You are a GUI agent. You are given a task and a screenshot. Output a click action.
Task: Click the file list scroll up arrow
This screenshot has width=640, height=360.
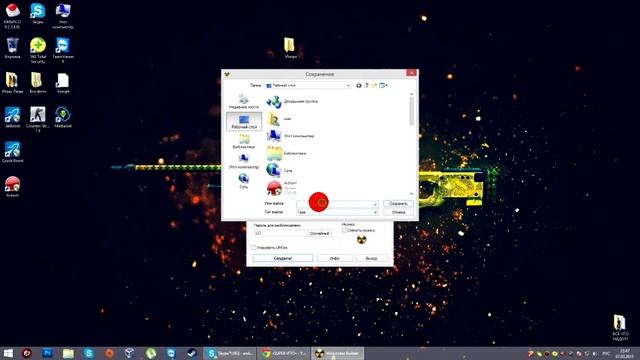coord(411,94)
